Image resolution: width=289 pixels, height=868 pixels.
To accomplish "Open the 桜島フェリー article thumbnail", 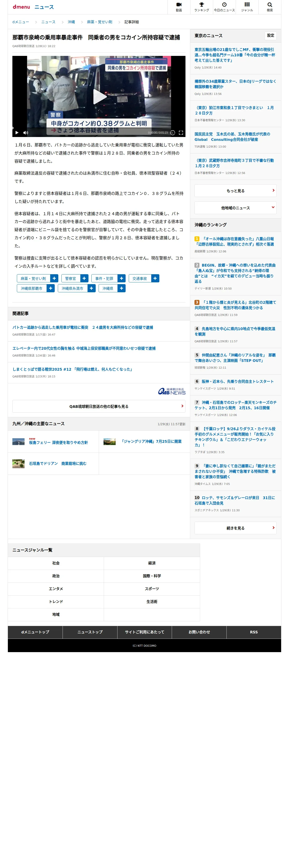I will click(x=18, y=441).
